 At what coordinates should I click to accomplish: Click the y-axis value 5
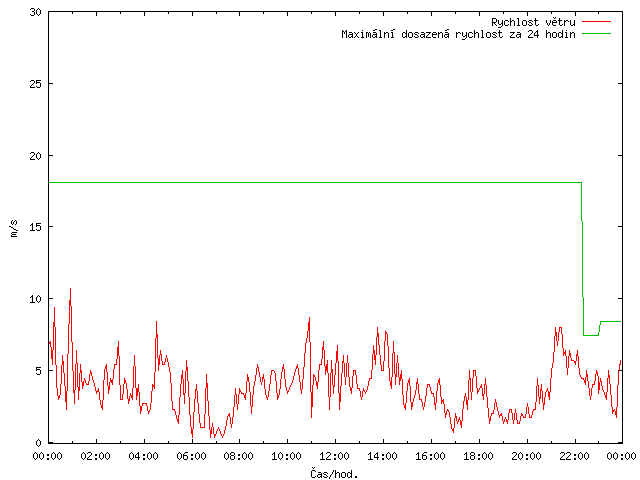pos(39,371)
